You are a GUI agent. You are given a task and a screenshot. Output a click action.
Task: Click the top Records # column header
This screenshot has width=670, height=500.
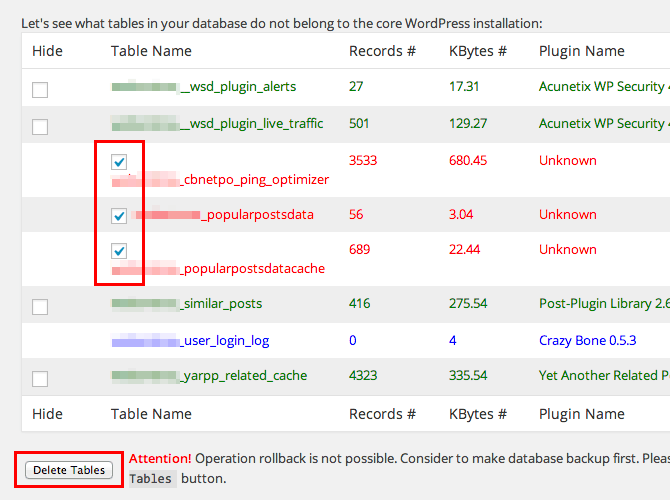click(382, 51)
